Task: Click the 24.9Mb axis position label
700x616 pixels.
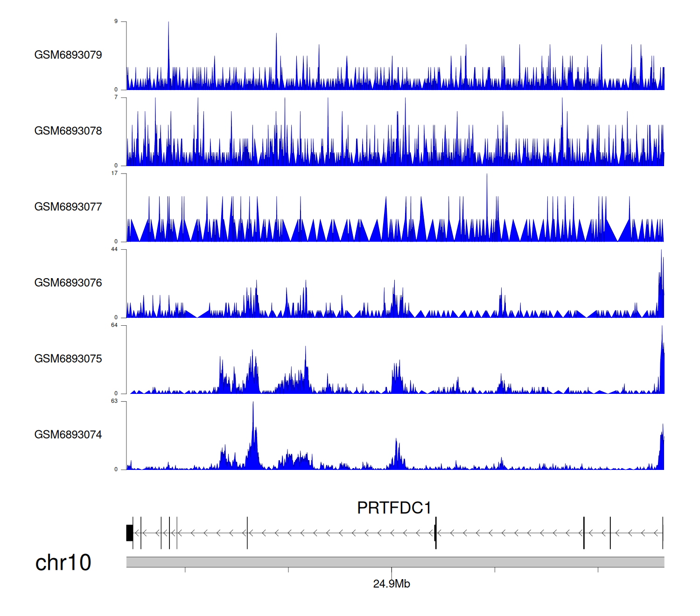Action: (392, 584)
